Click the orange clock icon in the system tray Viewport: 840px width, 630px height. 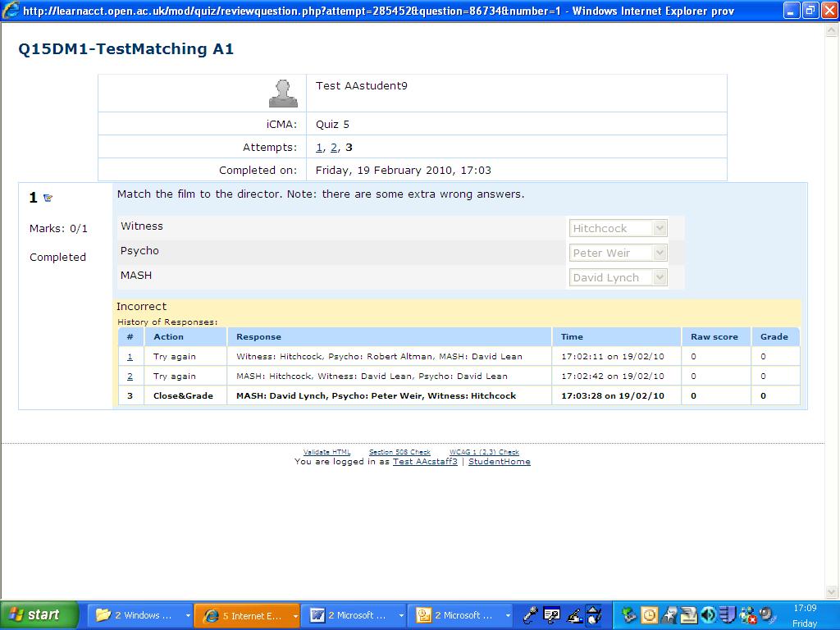click(650, 615)
